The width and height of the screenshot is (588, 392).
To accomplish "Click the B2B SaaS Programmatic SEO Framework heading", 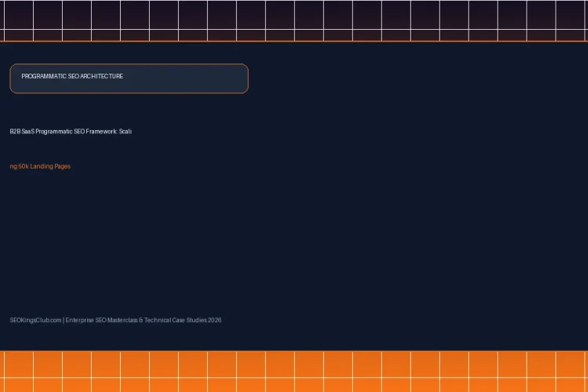I will click(71, 131).
